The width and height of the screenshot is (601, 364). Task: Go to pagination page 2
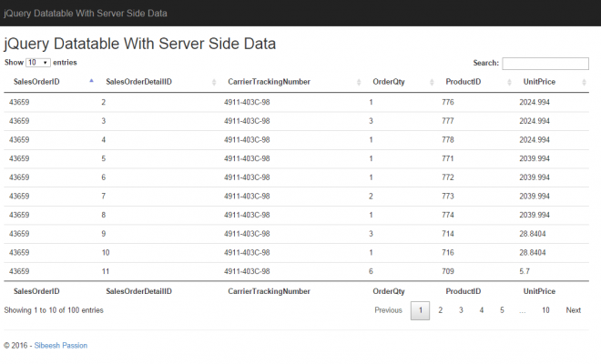tap(441, 310)
